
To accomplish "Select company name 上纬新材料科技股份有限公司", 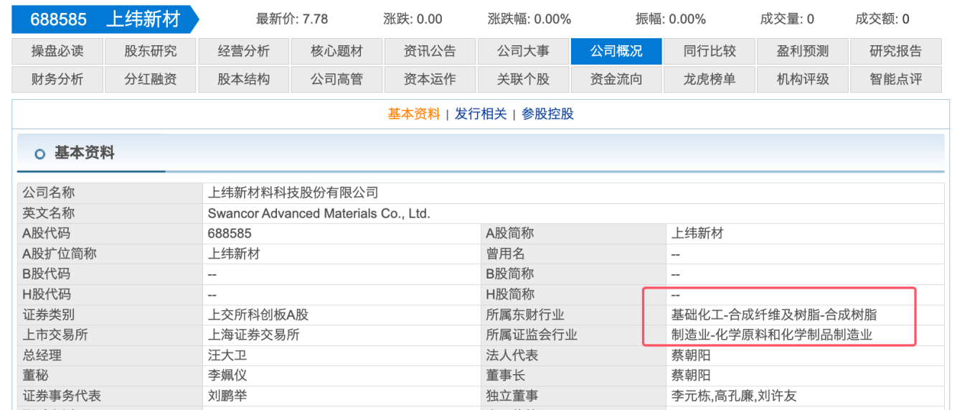I will coord(293,192).
